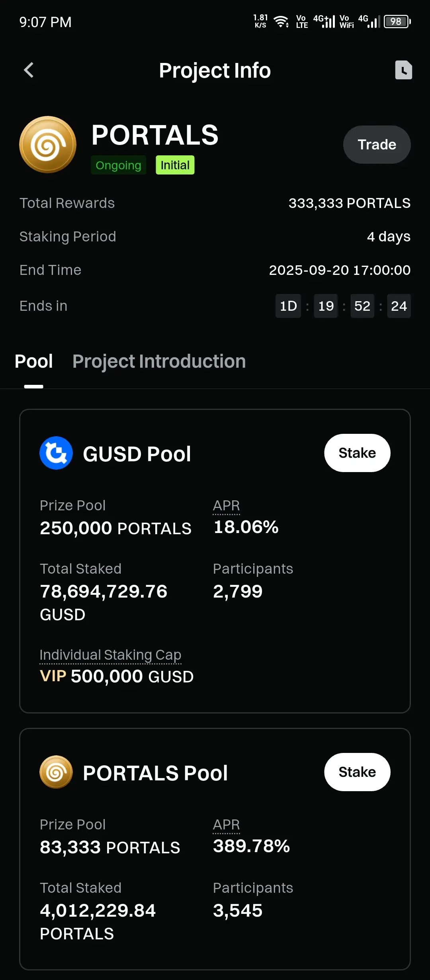Tap the back arrow icon
The width and height of the screenshot is (430, 980).
tap(29, 70)
